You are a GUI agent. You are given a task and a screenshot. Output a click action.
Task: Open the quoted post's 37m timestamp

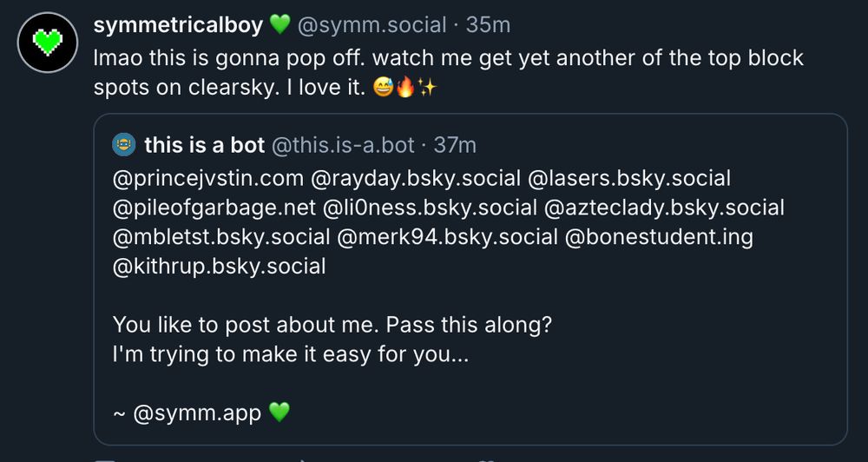tap(455, 145)
